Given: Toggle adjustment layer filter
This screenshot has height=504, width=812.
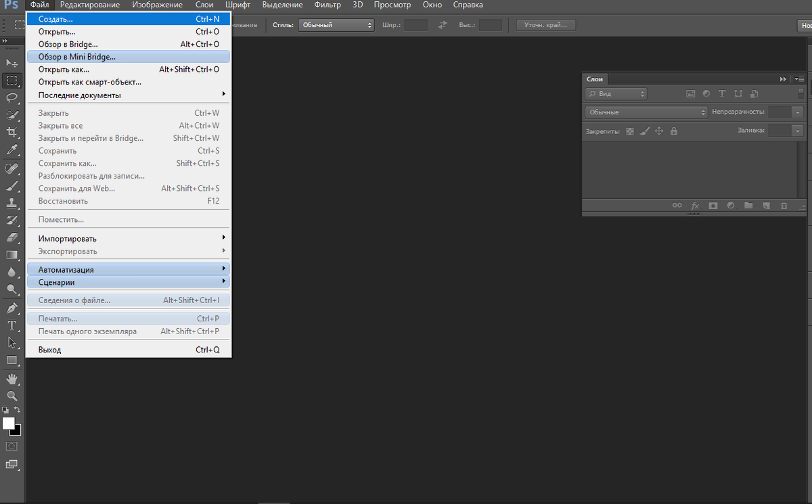Looking at the screenshot, I should [x=706, y=94].
